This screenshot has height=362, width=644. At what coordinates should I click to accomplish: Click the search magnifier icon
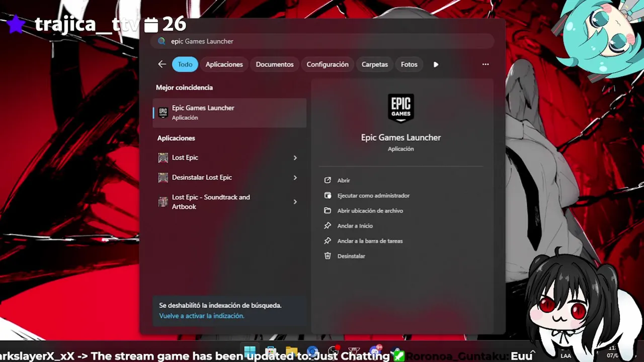click(162, 41)
